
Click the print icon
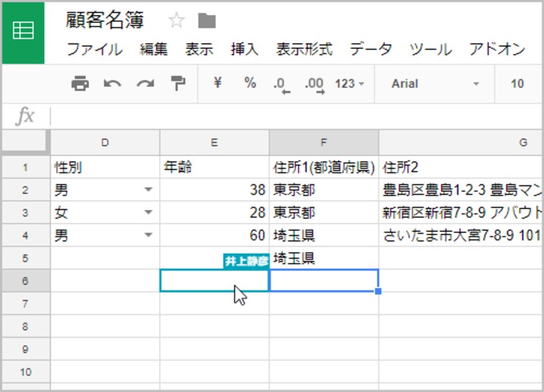pyautogui.click(x=82, y=84)
